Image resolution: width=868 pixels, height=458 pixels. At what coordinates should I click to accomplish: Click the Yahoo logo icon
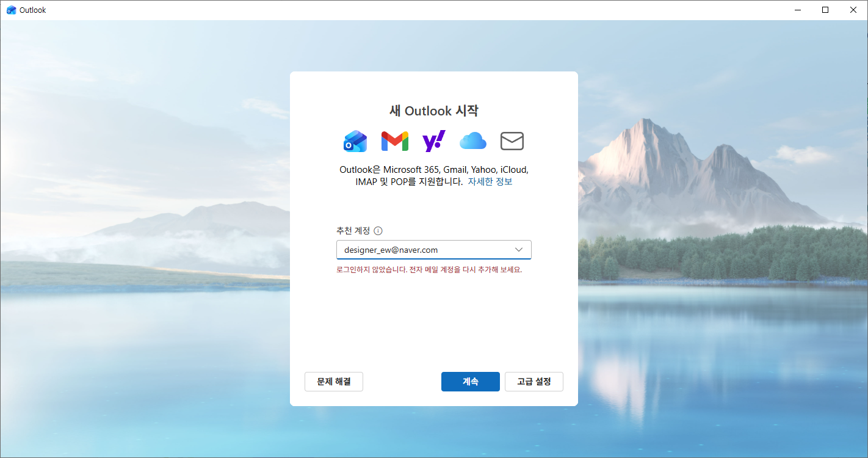pyautogui.click(x=434, y=141)
